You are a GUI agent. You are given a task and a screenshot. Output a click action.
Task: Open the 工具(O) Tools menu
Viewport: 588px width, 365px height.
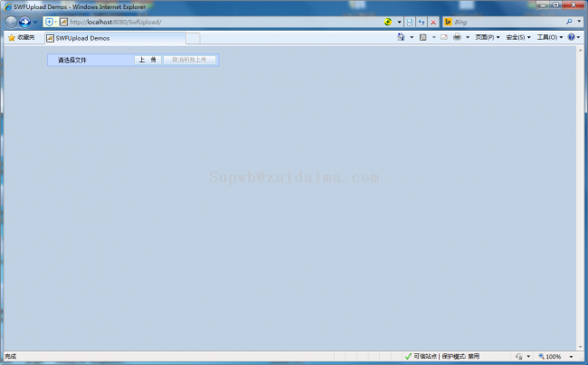pyautogui.click(x=549, y=38)
